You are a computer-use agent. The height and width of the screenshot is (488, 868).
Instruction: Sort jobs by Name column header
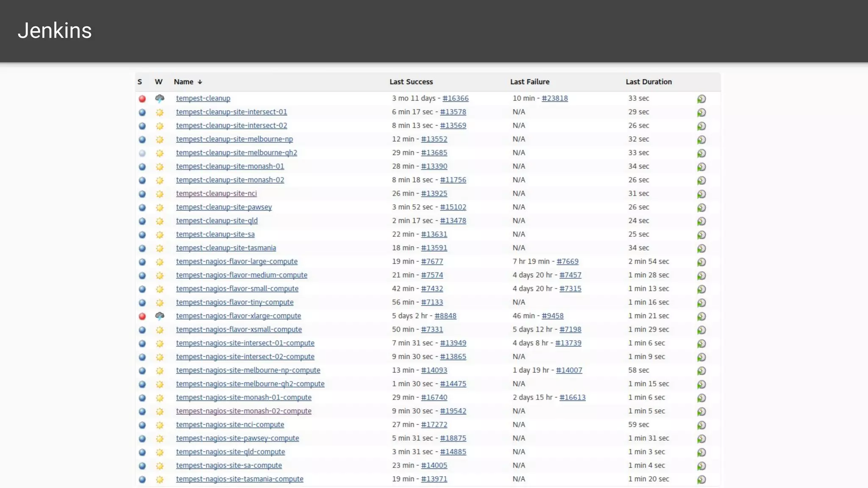pos(184,82)
